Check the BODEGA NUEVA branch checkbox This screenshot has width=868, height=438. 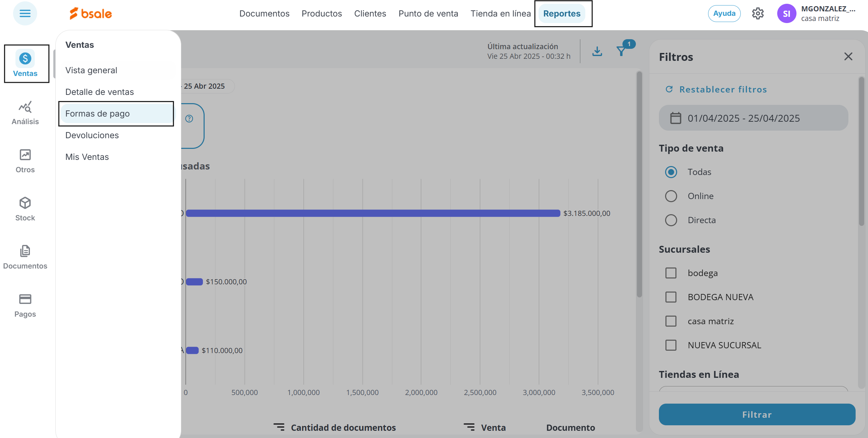pyautogui.click(x=671, y=297)
